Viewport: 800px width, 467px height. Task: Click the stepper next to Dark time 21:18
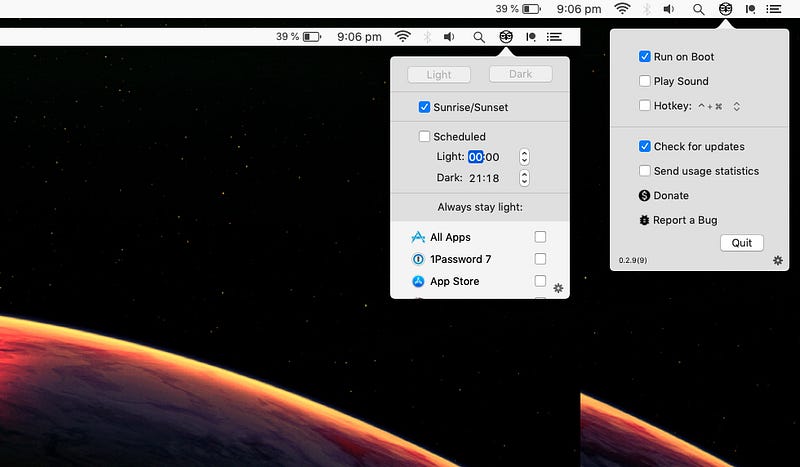[524, 178]
